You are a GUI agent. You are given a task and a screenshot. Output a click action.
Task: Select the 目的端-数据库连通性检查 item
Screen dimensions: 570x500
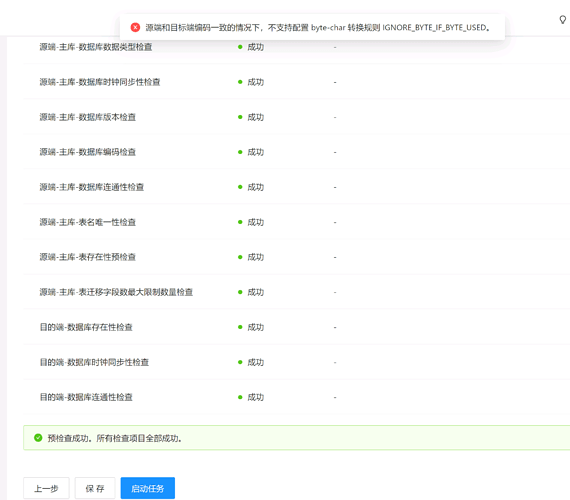86,397
